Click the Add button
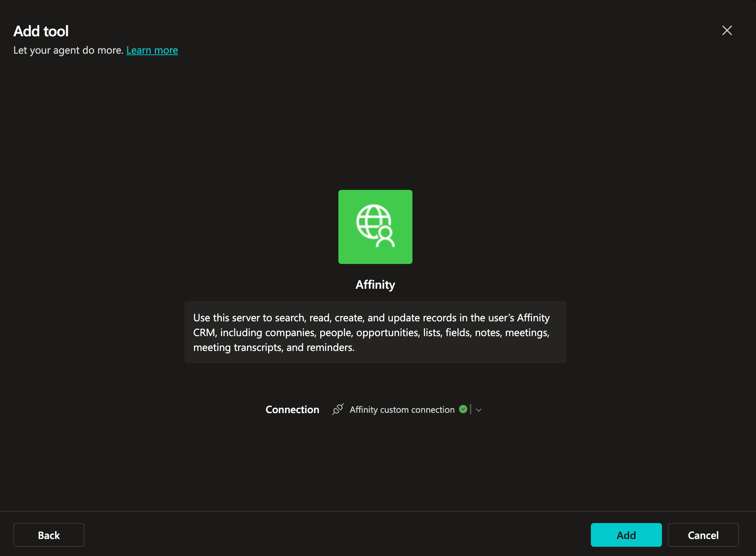The image size is (756, 556). pos(626,535)
